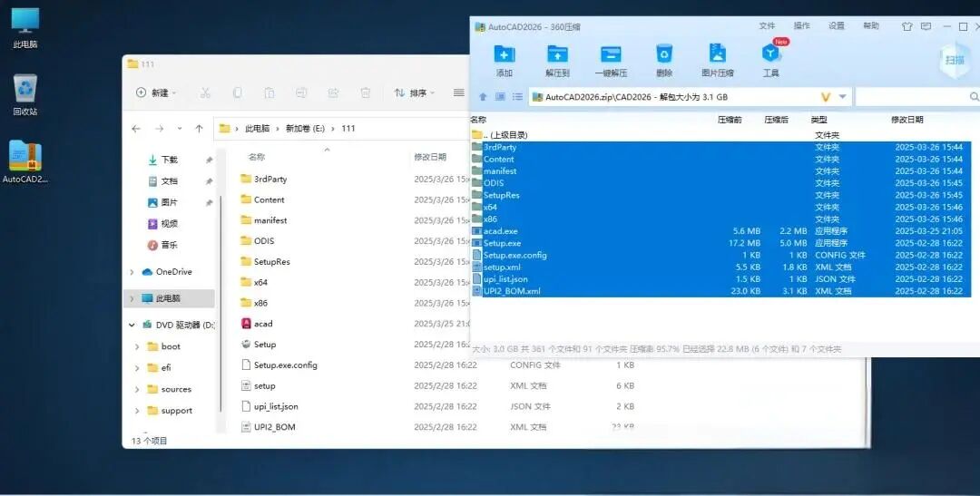Select Setup.exe row in archive list
This screenshot has height=496, width=980.
[x=720, y=243]
